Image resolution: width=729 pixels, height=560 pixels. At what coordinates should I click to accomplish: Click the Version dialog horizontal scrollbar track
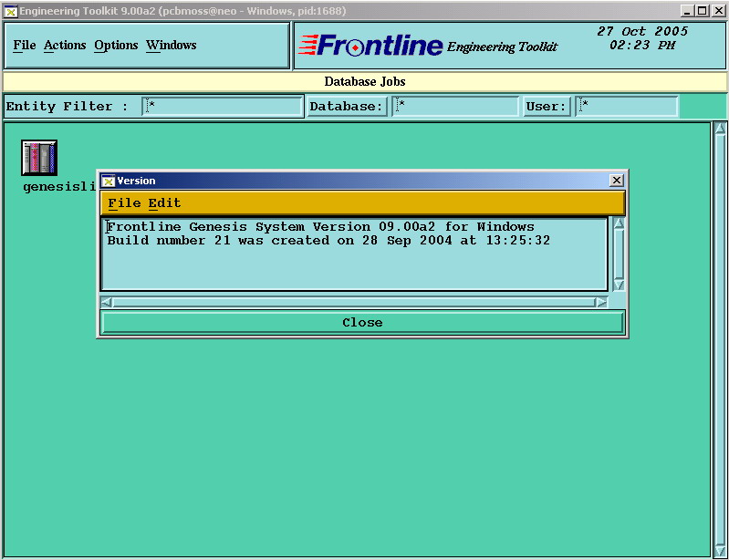click(x=354, y=303)
